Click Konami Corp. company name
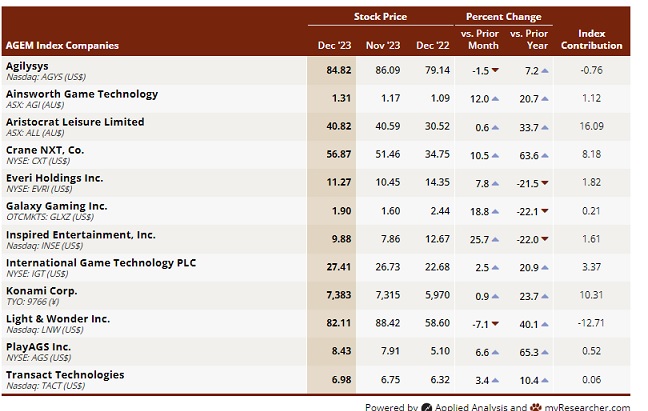The width and height of the screenshot is (648, 411). point(41,291)
